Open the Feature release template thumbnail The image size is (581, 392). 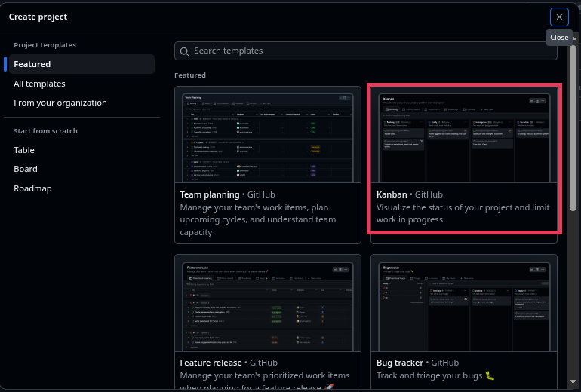coord(268,304)
